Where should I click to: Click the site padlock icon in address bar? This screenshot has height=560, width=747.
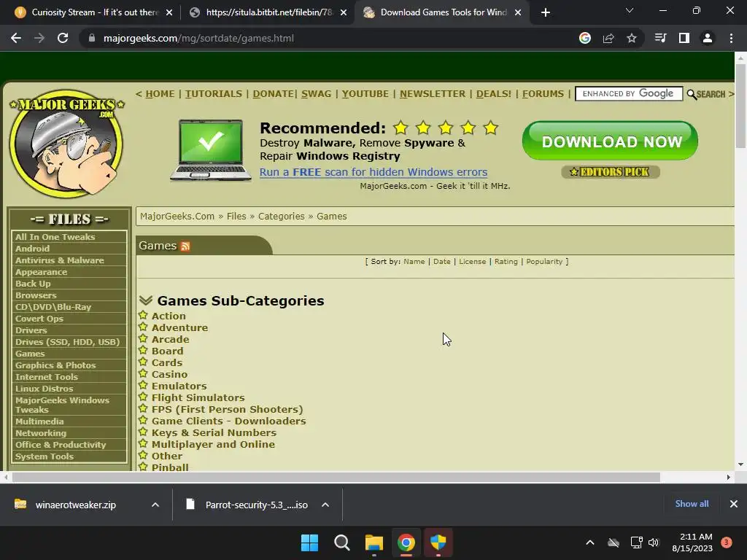coord(91,38)
